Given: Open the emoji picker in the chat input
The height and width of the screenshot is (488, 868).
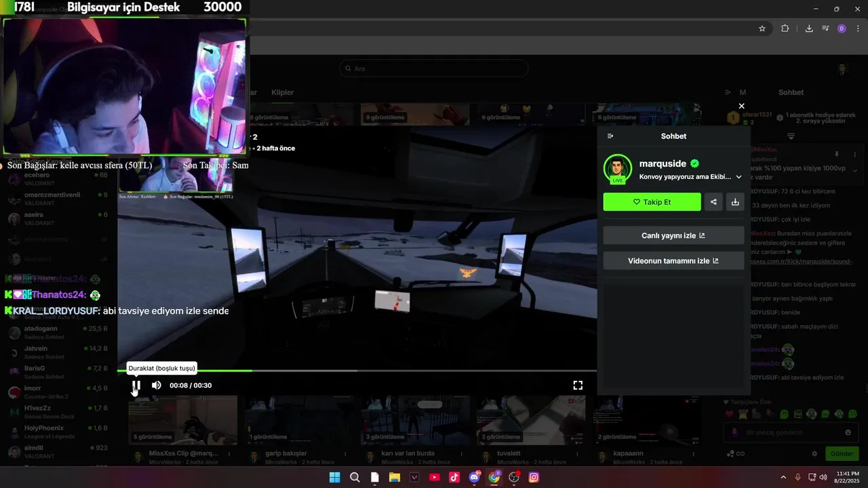Looking at the screenshot, I should pos(848,432).
